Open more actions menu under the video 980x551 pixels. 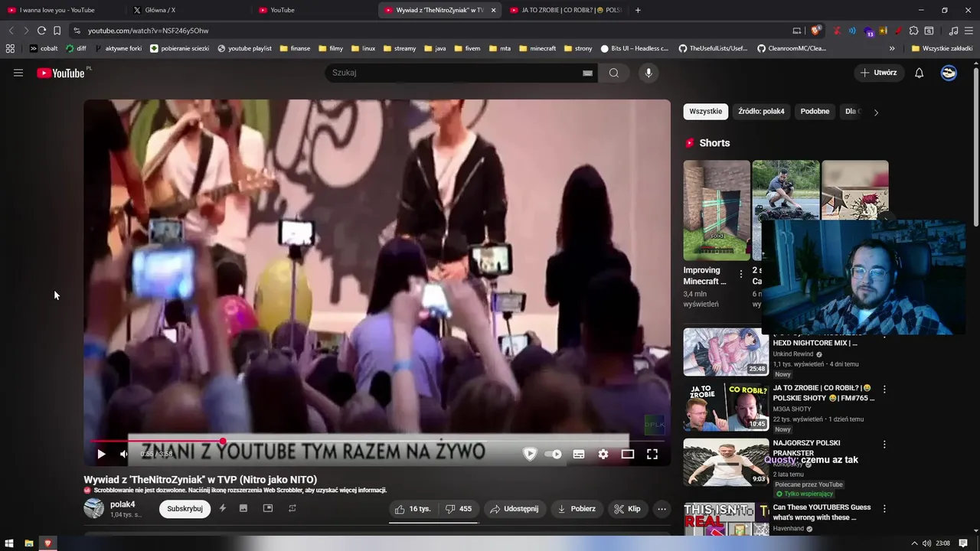click(x=661, y=509)
